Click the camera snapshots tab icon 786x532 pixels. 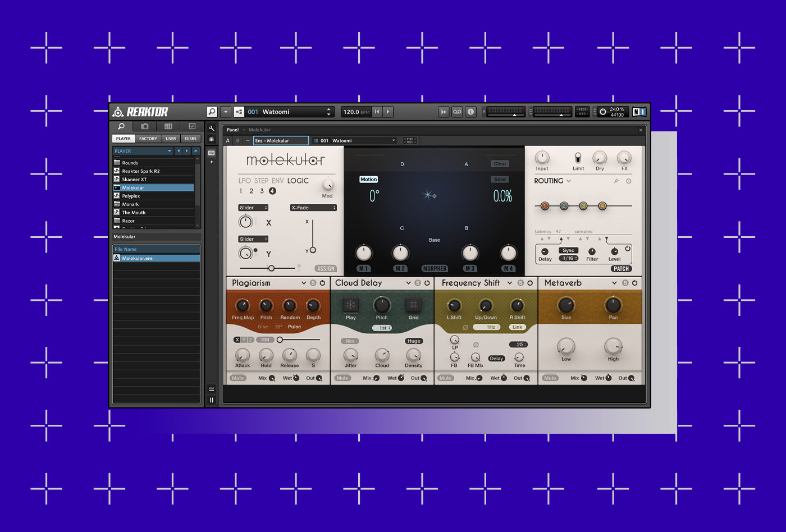pos(145,127)
